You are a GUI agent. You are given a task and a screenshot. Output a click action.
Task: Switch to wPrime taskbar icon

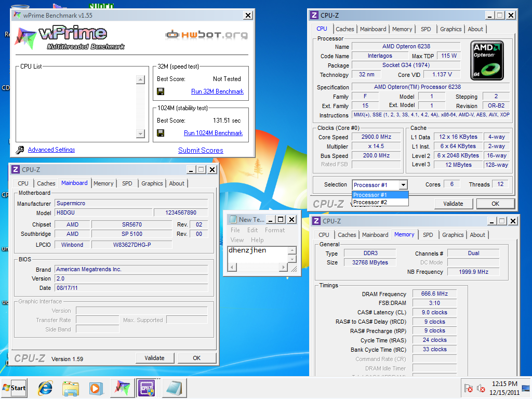pos(123,388)
